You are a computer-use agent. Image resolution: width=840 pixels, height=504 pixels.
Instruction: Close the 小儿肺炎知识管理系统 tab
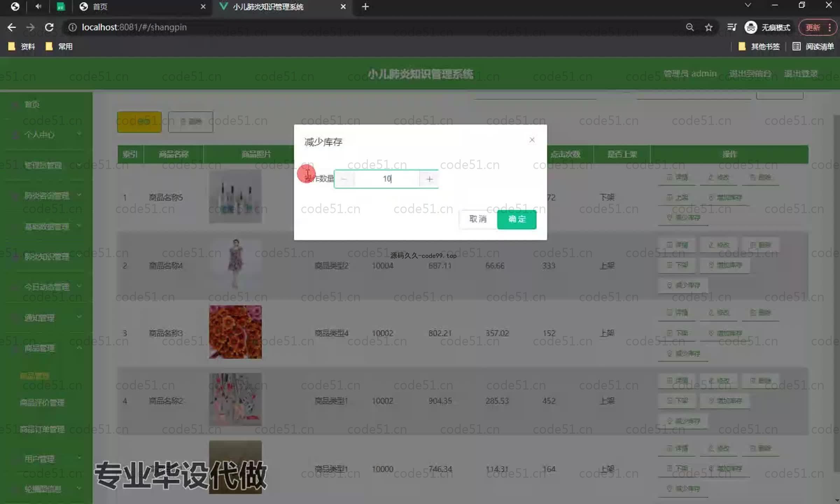click(343, 7)
